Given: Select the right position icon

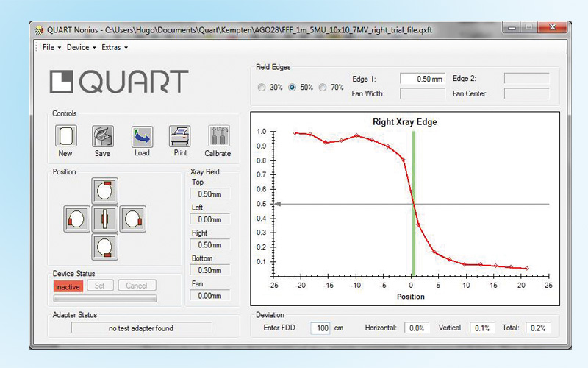Looking at the screenshot, I should pos(133,219).
